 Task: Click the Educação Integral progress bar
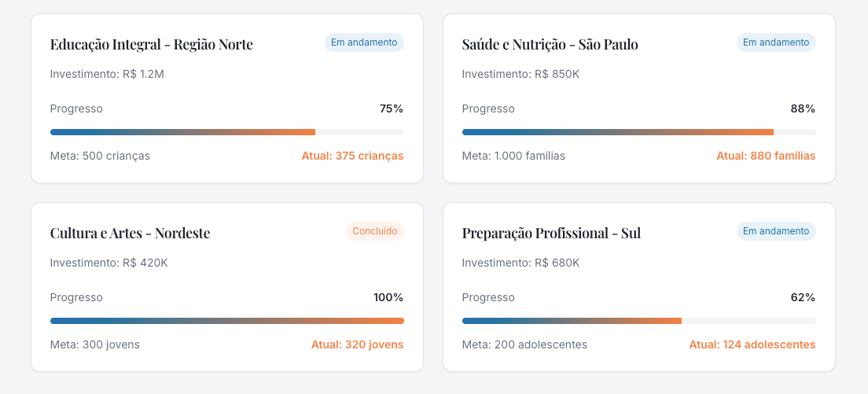point(226,132)
